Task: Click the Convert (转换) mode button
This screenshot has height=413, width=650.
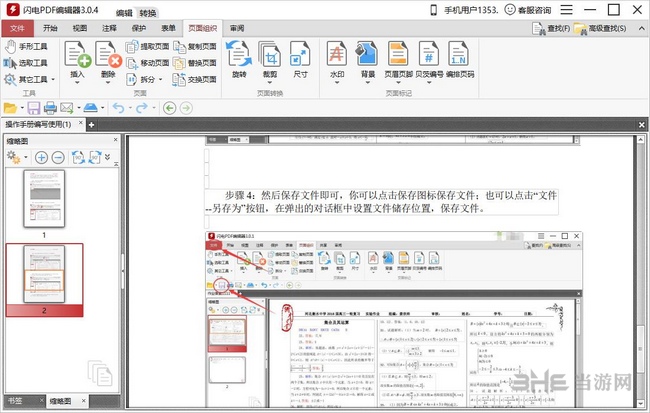Action: click(x=148, y=13)
